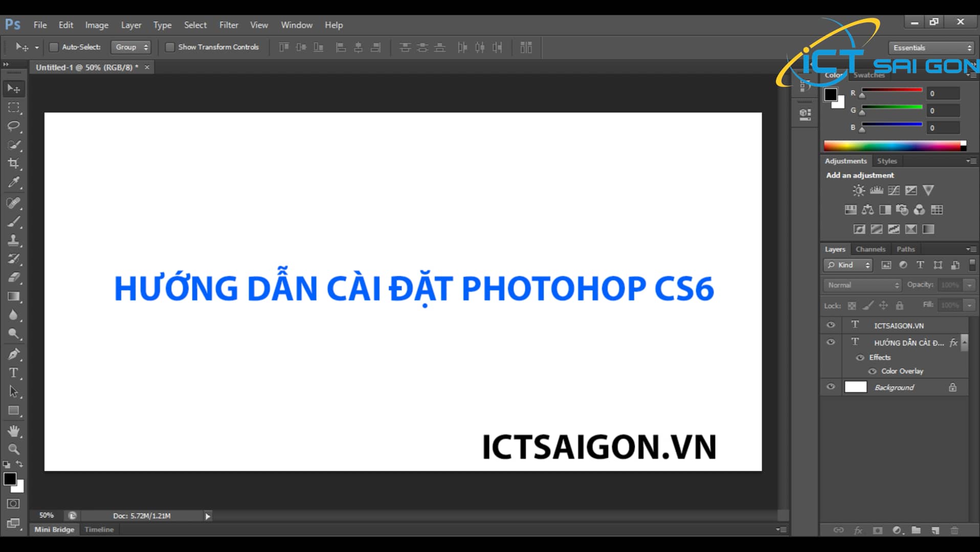980x552 pixels.
Task: Select the Horizontal Type tool
Action: (x=14, y=373)
